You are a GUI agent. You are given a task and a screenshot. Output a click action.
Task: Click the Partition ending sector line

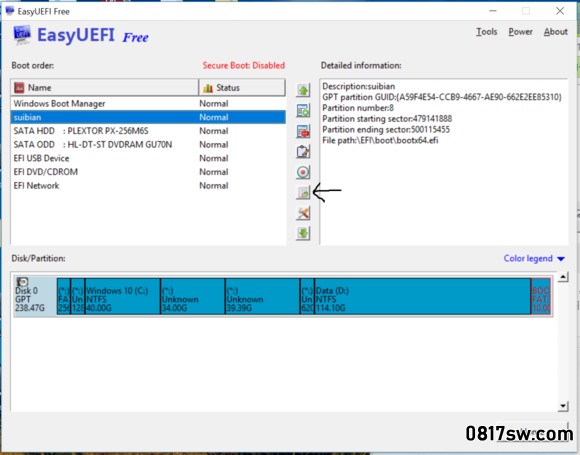[386, 130]
